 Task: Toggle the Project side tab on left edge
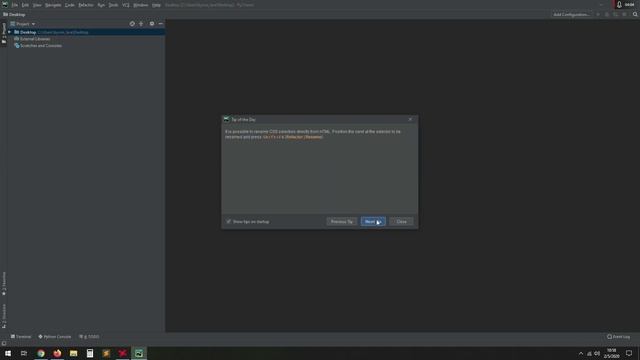click(x=4, y=33)
